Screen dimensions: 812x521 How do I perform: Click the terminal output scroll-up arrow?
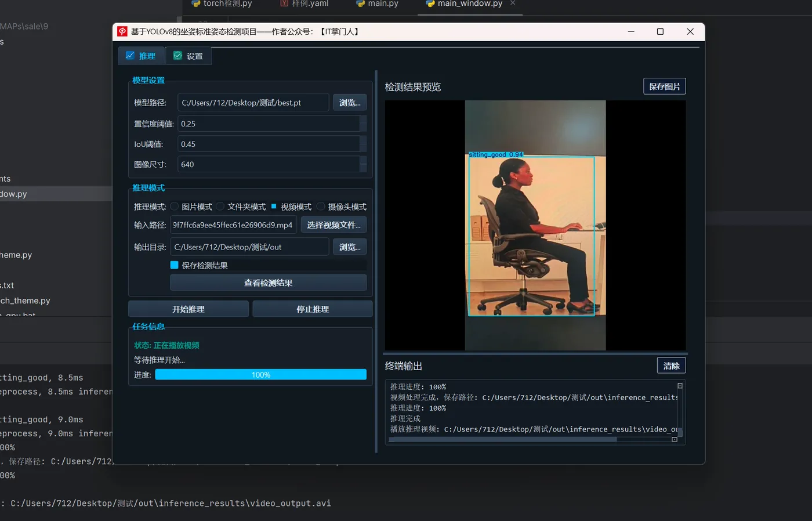(x=680, y=385)
